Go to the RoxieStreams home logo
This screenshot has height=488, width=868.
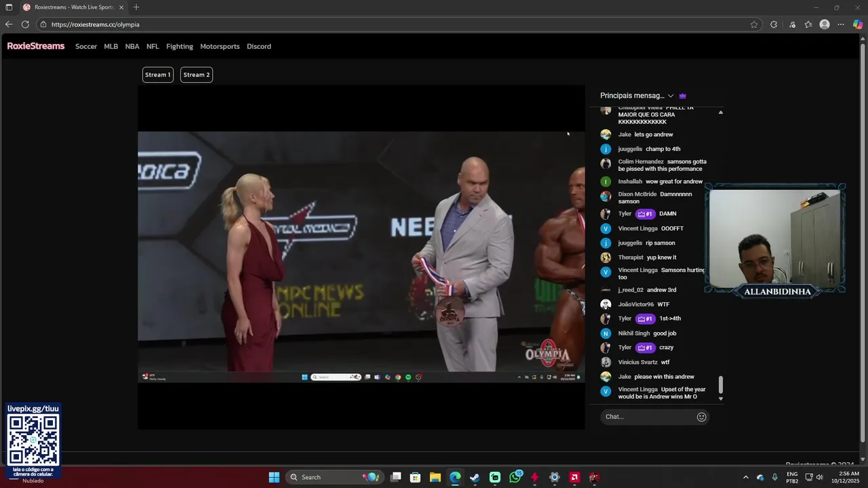click(36, 46)
